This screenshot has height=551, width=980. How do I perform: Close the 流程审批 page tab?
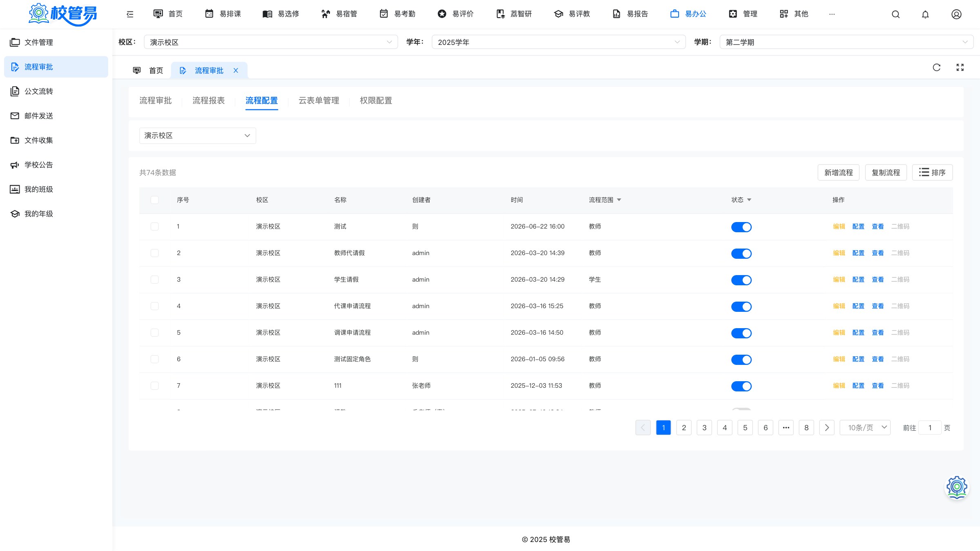[x=236, y=70]
